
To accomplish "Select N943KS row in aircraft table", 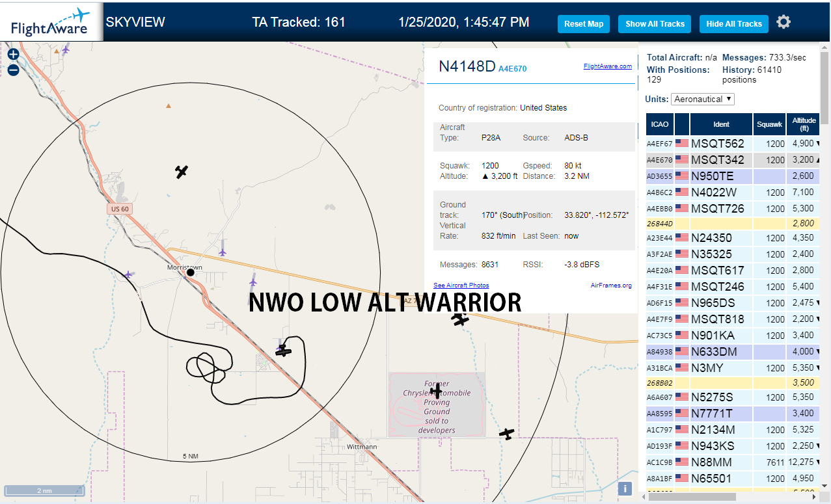I will [x=733, y=445].
